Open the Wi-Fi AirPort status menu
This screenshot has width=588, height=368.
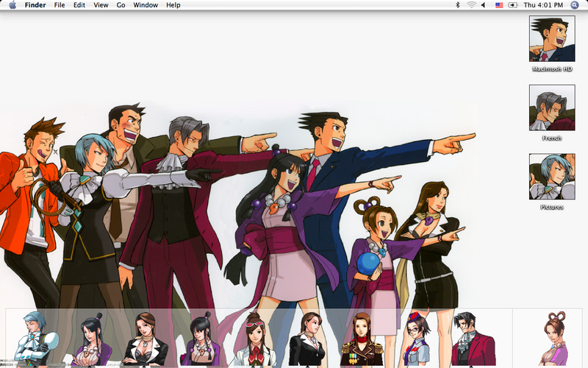(471, 5)
